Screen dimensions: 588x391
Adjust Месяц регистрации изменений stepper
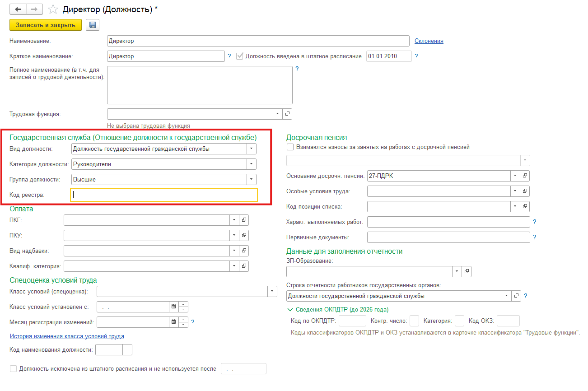183,322
